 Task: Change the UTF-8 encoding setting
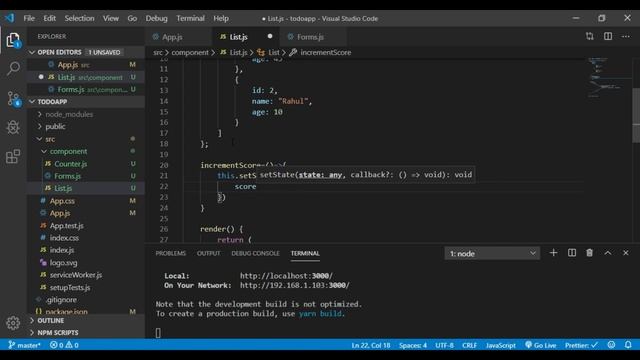[444, 345]
